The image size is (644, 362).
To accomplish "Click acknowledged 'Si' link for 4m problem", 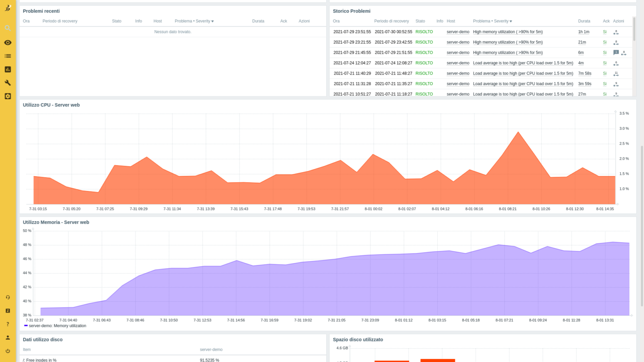I will tap(605, 63).
